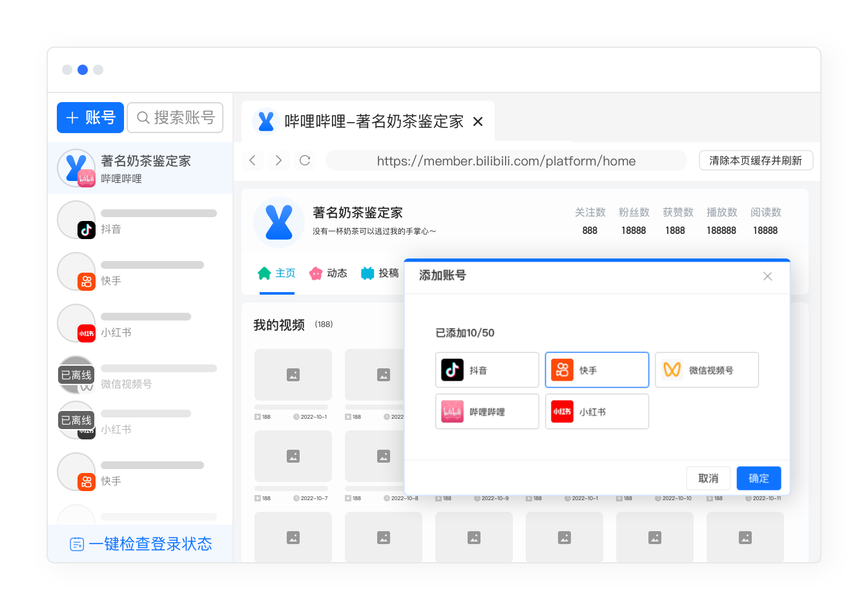Close the 添加账号 dialog with X
868x610 pixels.
tap(767, 276)
